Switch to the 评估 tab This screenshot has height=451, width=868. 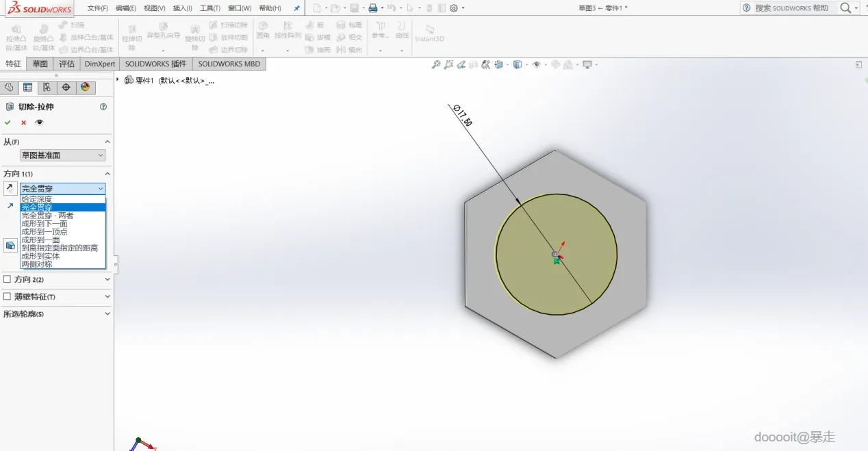click(67, 64)
